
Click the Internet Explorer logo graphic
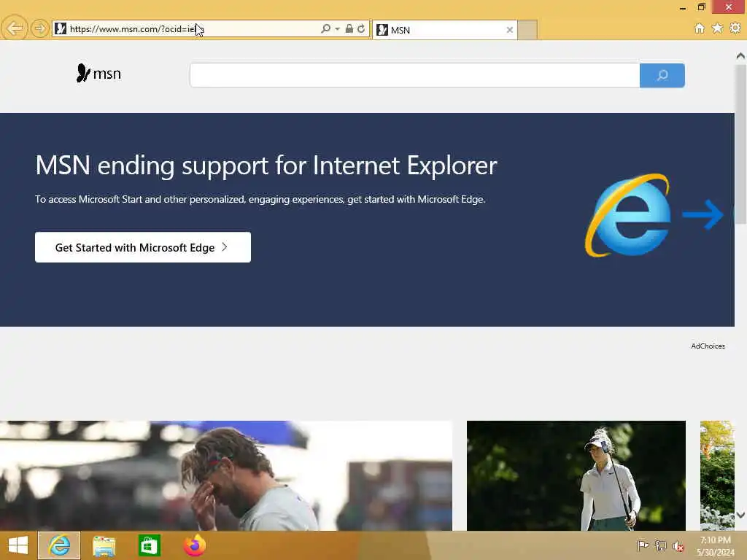pyautogui.click(x=628, y=215)
